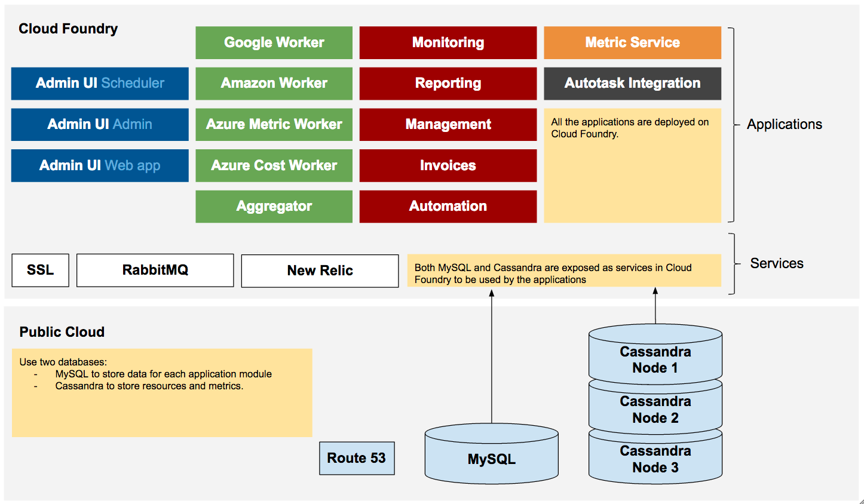The height and width of the screenshot is (504, 864).
Task: Click 'MySQL to store data' bullet line
Action: pyautogui.click(x=163, y=374)
